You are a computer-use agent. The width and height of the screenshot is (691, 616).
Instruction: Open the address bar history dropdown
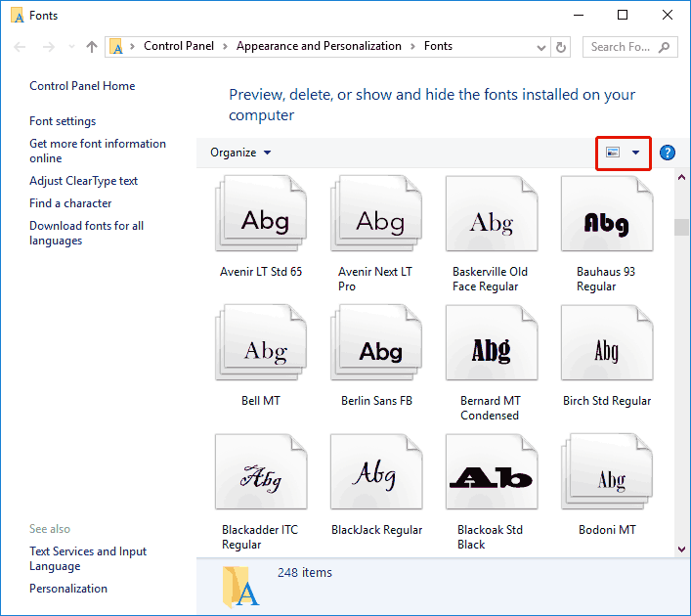541,48
